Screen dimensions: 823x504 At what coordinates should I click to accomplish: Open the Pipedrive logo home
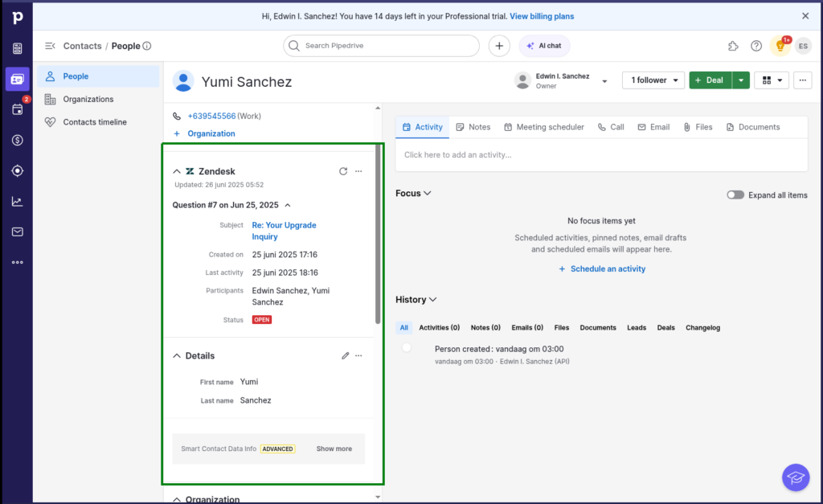(x=18, y=18)
